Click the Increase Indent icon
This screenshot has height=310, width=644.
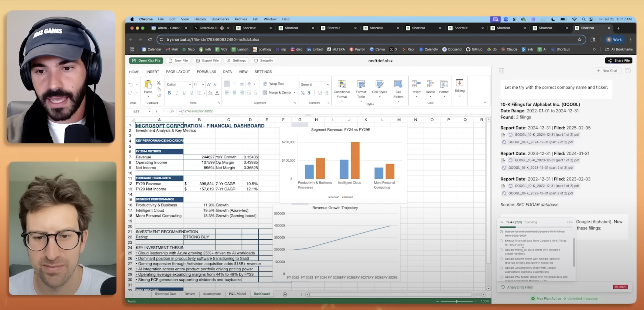[255, 93]
